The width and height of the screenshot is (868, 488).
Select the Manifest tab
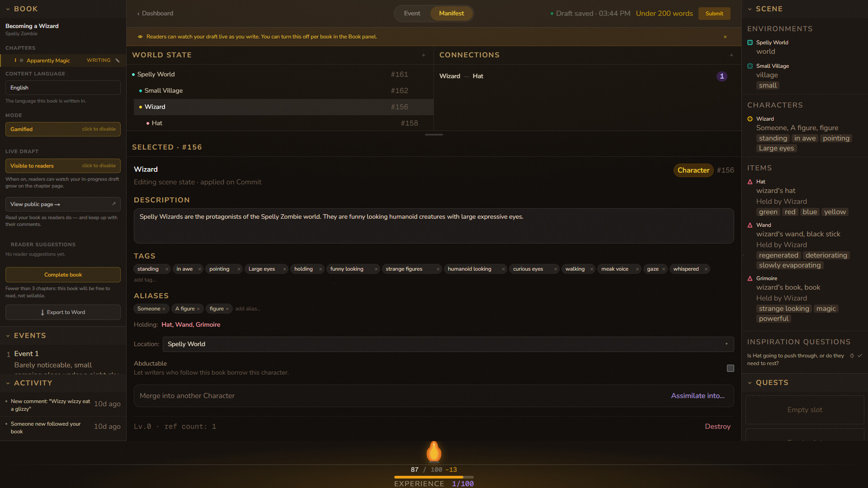point(451,14)
